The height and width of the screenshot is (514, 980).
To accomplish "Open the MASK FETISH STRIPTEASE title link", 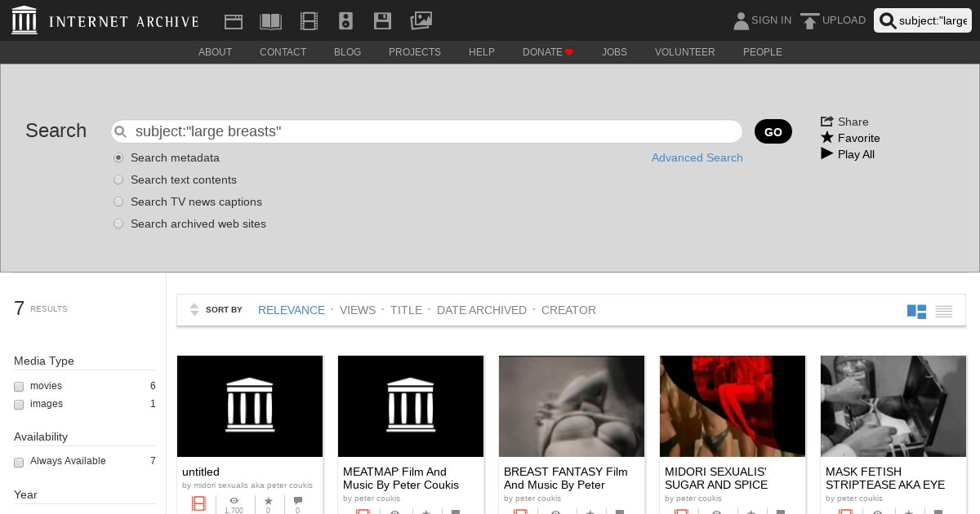I will [x=885, y=478].
